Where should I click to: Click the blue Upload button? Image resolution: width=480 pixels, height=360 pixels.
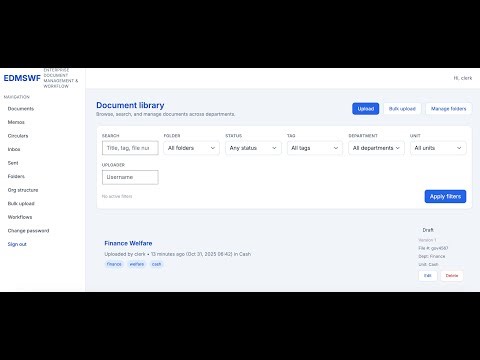(366, 109)
